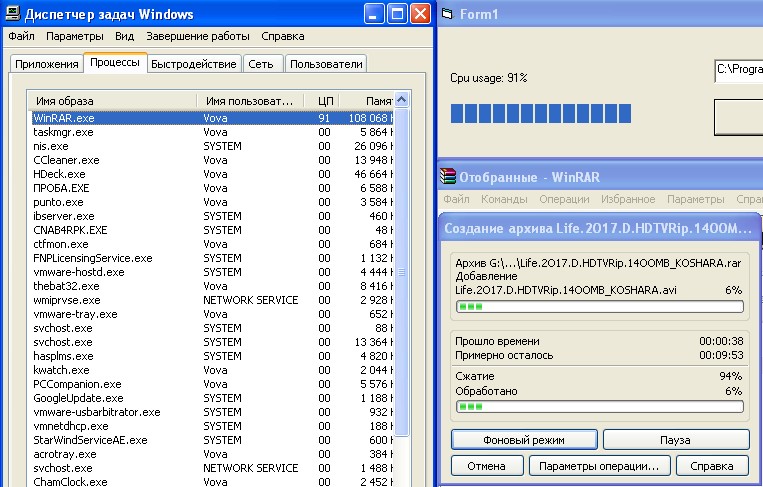Select the vmware-hostd.exe process row
Image resolution: width=763 pixels, height=487 pixels.
pyautogui.click(x=212, y=272)
